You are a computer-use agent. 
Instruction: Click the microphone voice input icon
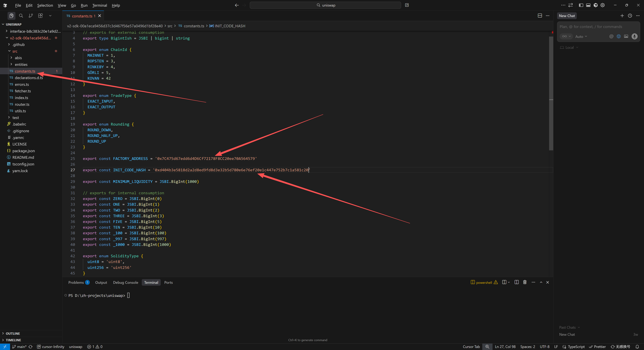tap(634, 37)
